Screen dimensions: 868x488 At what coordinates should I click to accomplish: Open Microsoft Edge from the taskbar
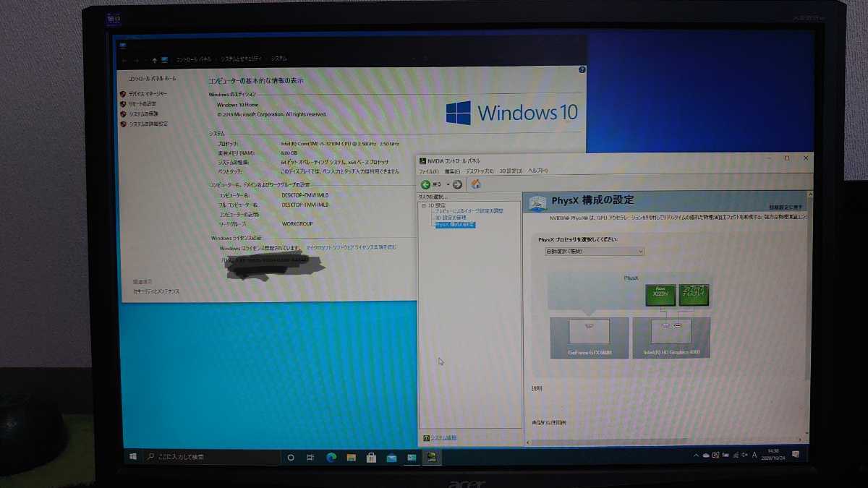331,458
